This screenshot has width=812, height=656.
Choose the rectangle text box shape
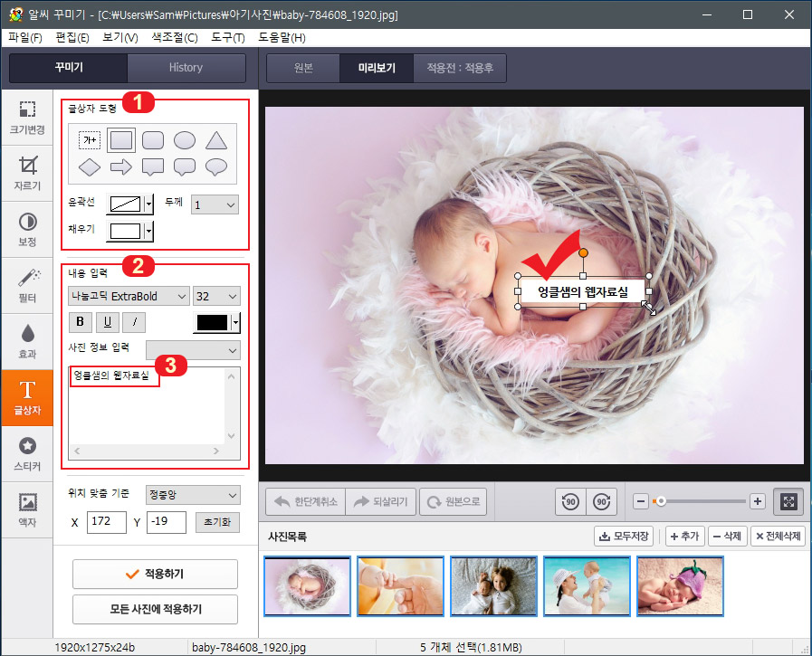[121, 139]
